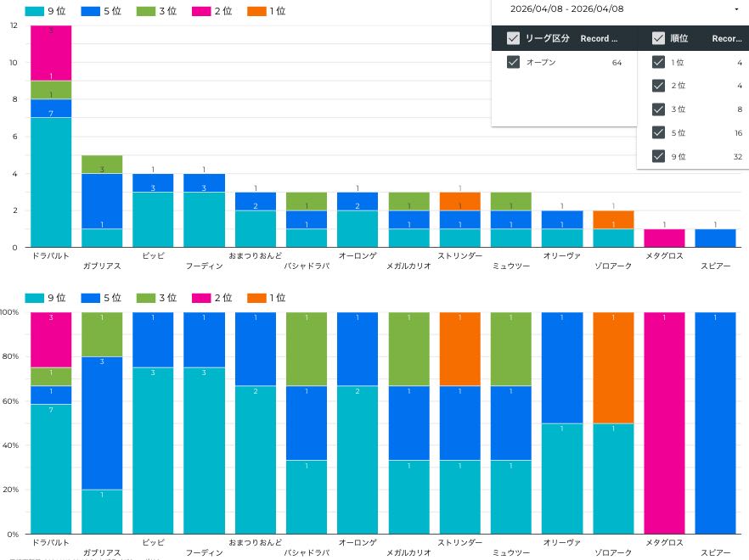Click the orange 1位 legend swatch of percentage chart

click(258, 298)
